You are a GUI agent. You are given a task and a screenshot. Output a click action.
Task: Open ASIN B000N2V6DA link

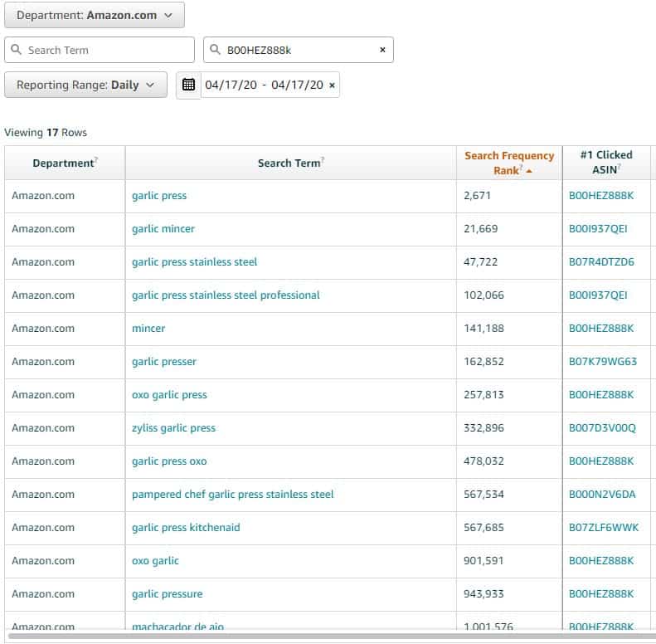pos(602,495)
